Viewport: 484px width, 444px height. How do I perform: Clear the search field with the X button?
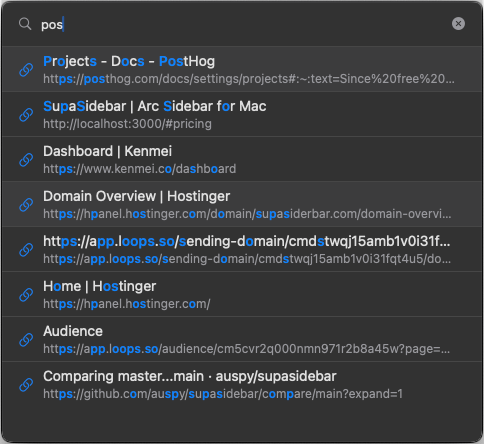tap(458, 24)
